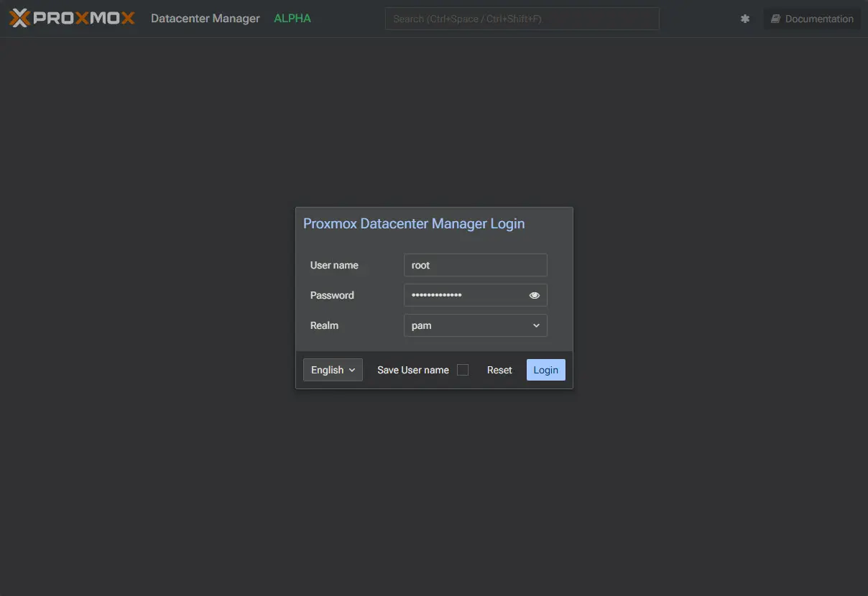This screenshot has width=868, height=596.
Task: Click the Datacenter Manager header title
Action: point(205,18)
